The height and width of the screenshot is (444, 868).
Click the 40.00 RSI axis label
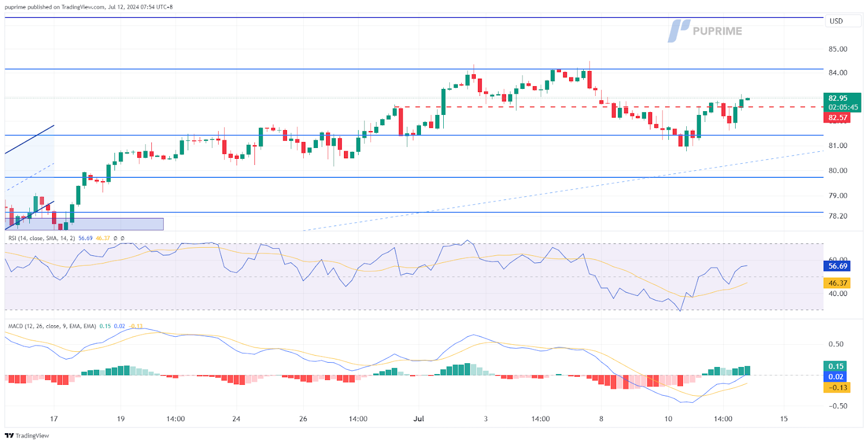pyautogui.click(x=838, y=294)
